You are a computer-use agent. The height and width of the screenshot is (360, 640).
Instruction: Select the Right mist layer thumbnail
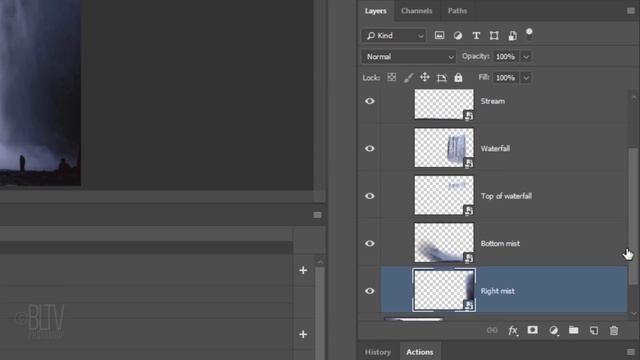[x=444, y=290]
